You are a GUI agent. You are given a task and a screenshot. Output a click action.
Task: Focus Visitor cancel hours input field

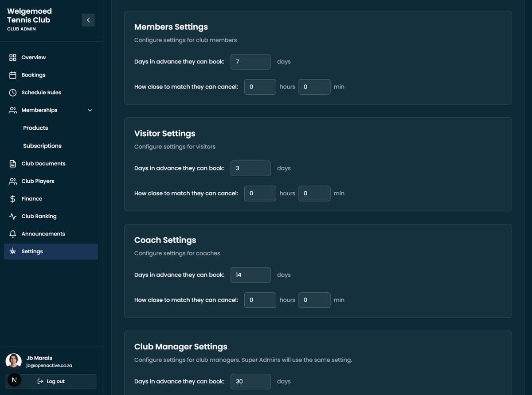[260, 194]
